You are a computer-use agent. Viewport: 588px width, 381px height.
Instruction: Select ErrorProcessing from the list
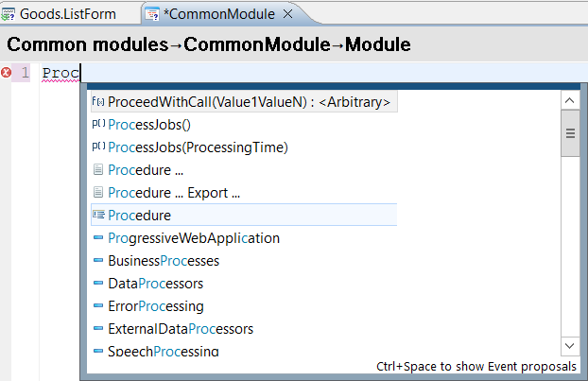156,306
